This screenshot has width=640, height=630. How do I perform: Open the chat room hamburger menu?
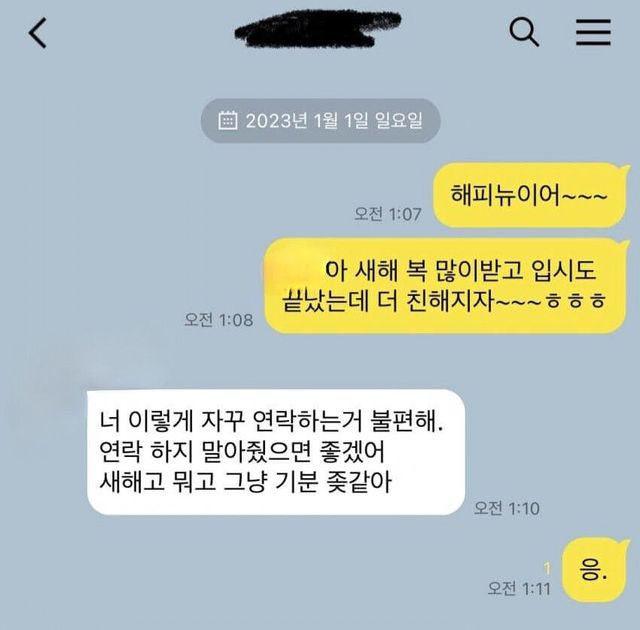[593, 32]
